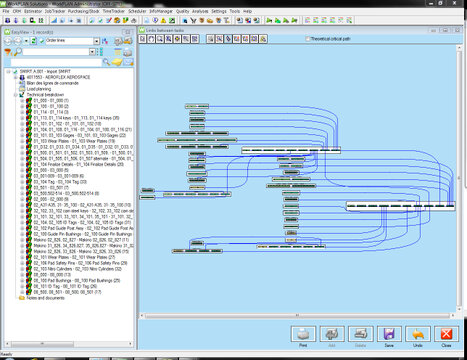This screenshot has width=467, height=360.
Task: Select the 08_100 Pad Bushings row
Action: click(x=77, y=281)
